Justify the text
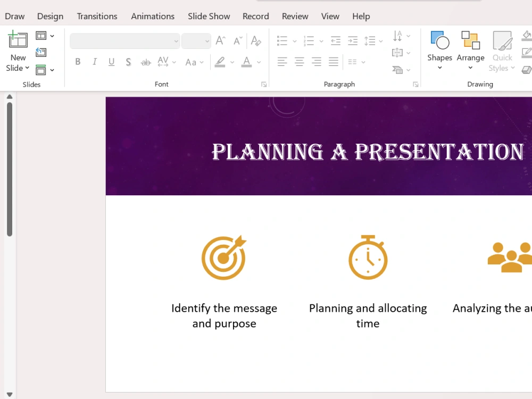The width and height of the screenshot is (532, 399). [334, 62]
